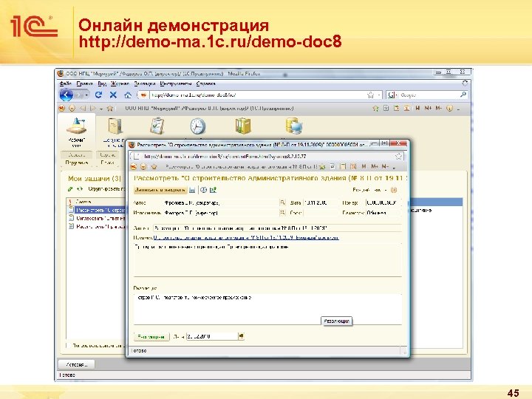Click the bookmark star in main address bar
The width and height of the screenshot is (532, 399).
click(370, 95)
